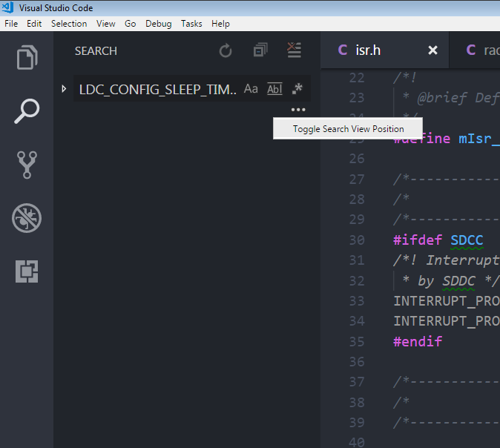Close the isr.h tab
The width and height of the screenshot is (500, 448).
coord(433,50)
